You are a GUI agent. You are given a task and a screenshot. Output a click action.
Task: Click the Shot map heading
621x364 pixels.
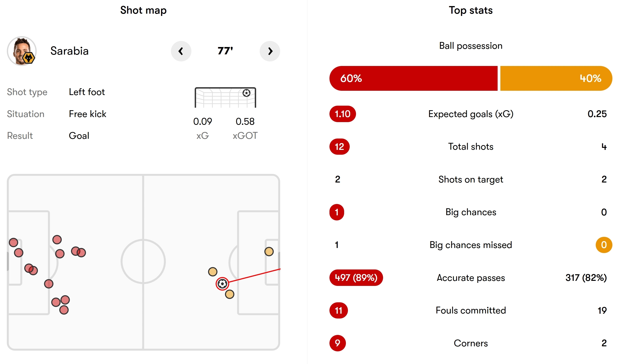pyautogui.click(x=143, y=10)
